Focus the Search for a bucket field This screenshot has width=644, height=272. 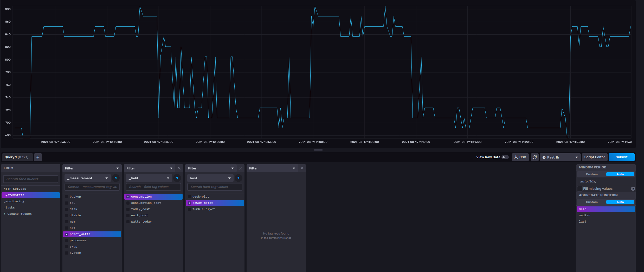click(x=31, y=179)
